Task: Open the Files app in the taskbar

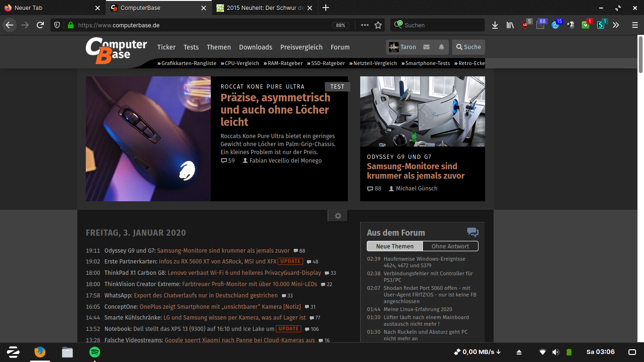Action: pyautogui.click(x=67, y=352)
